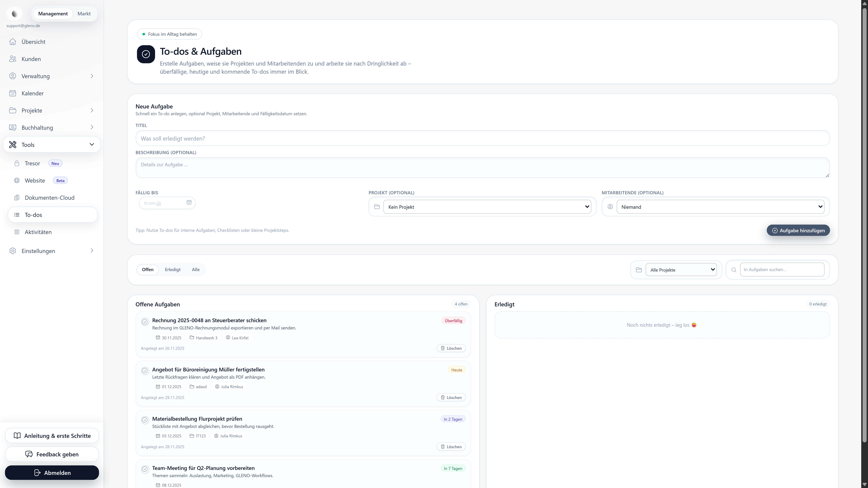Open the Dokumenten-Cloud icon

17,197
